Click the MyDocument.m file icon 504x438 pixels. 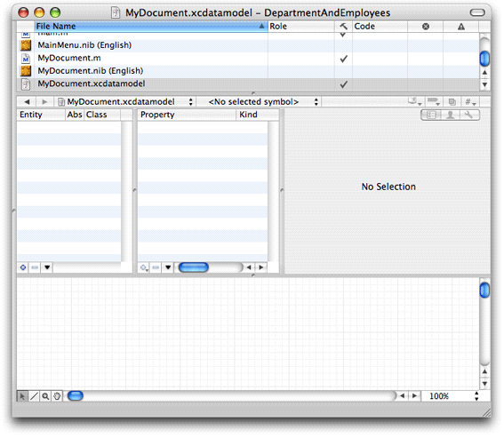pos(26,59)
